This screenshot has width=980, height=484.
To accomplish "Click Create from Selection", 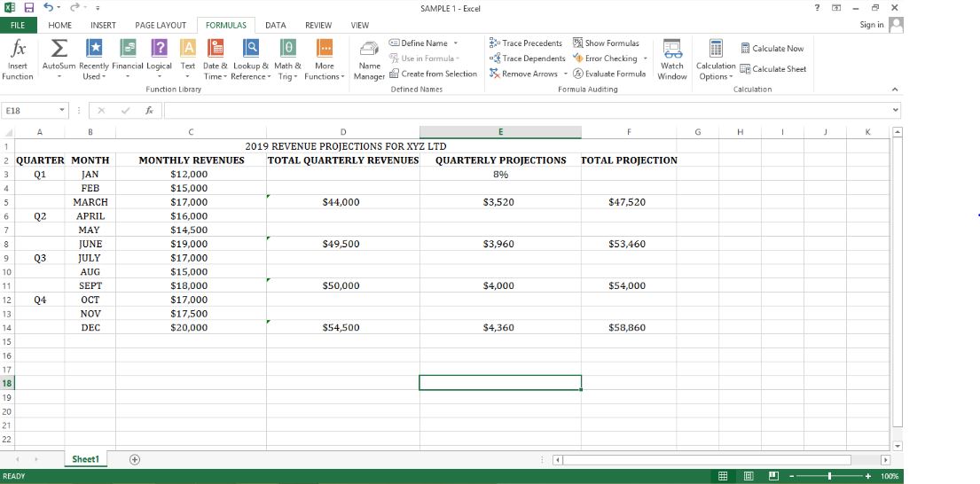I will click(433, 74).
